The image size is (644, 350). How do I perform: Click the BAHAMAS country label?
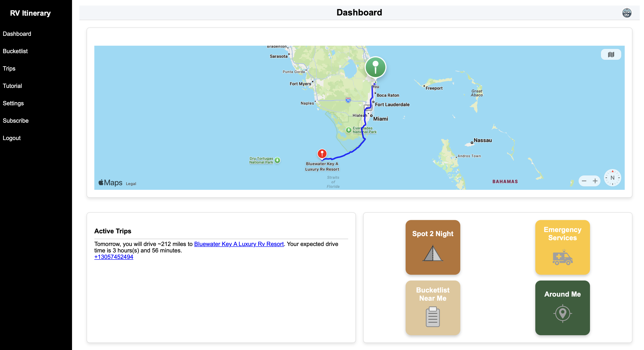(x=505, y=182)
